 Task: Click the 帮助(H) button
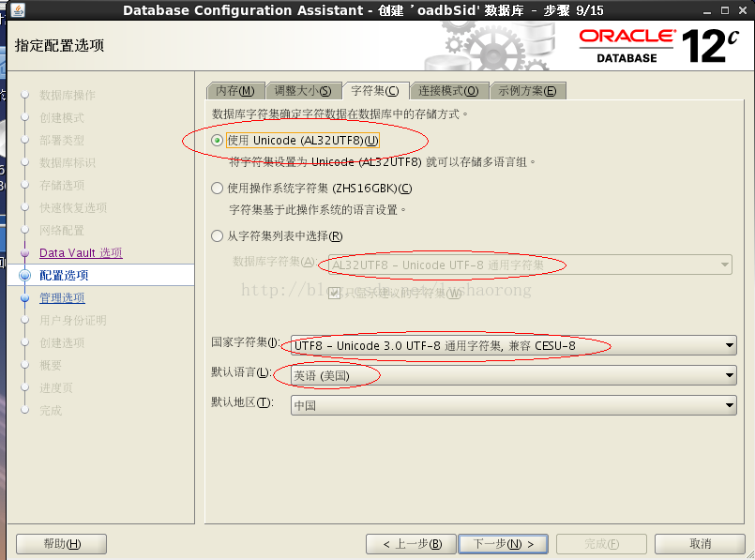pyautogui.click(x=62, y=544)
